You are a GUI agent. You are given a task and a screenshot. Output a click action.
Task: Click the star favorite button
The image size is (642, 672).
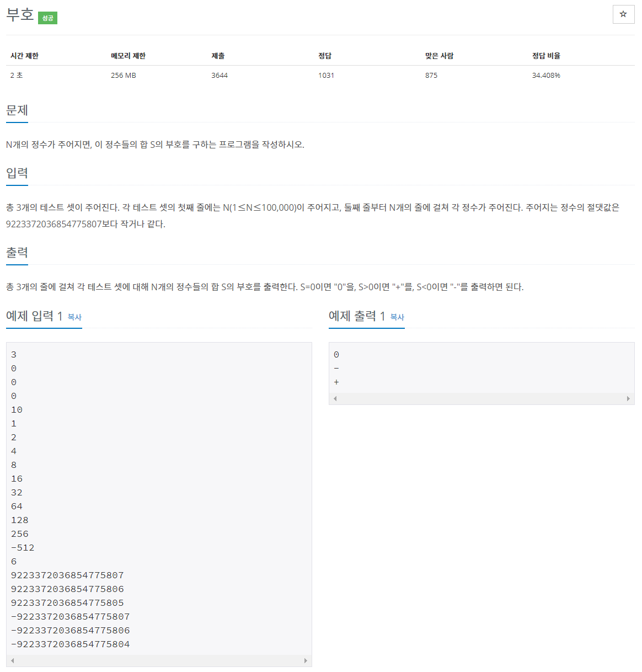pos(623,14)
